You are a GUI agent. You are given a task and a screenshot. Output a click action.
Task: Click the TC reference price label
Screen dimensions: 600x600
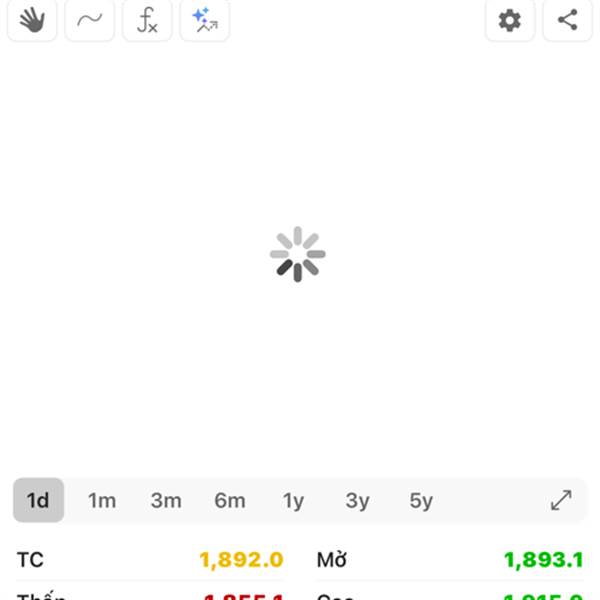pos(31,560)
